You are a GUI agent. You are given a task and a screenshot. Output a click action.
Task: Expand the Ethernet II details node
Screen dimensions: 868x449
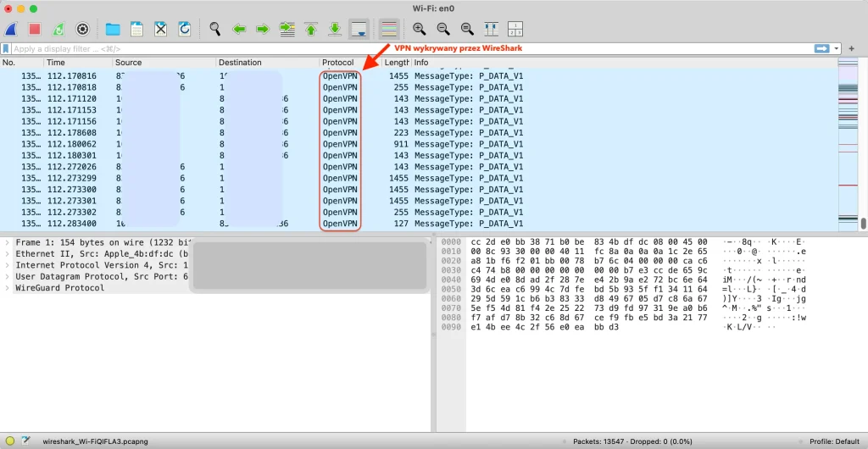[x=7, y=254]
